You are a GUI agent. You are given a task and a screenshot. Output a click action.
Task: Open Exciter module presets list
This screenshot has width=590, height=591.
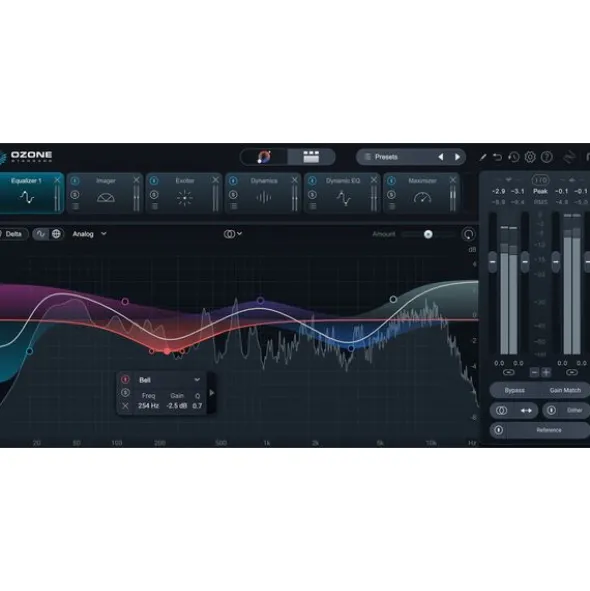(155, 206)
